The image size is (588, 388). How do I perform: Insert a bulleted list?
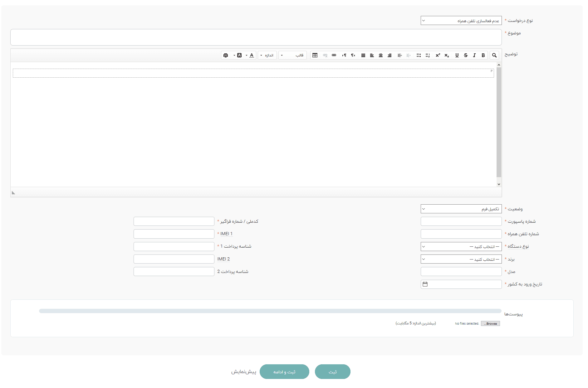click(419, 55)
